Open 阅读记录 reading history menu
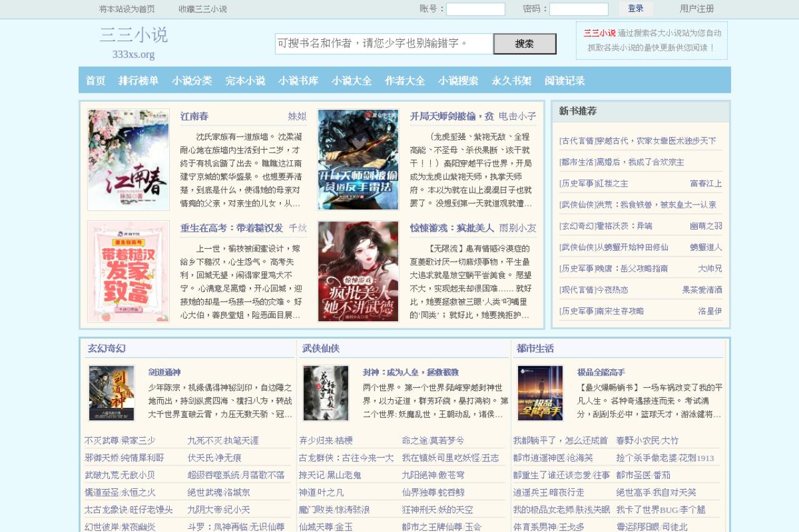 point(565,80)
